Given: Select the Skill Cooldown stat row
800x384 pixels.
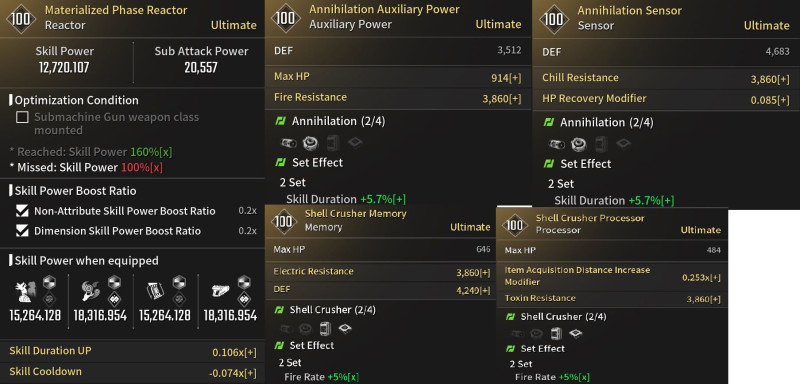Looking at the screenshot, I should 132,372.
